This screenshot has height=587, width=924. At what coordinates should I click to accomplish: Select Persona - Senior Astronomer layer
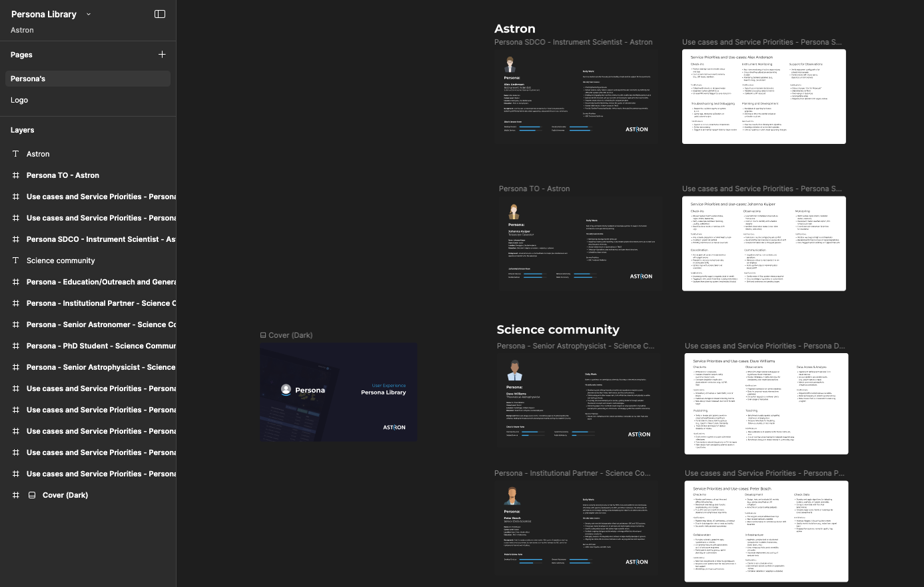pyautogui.click(x=101, y=324)
